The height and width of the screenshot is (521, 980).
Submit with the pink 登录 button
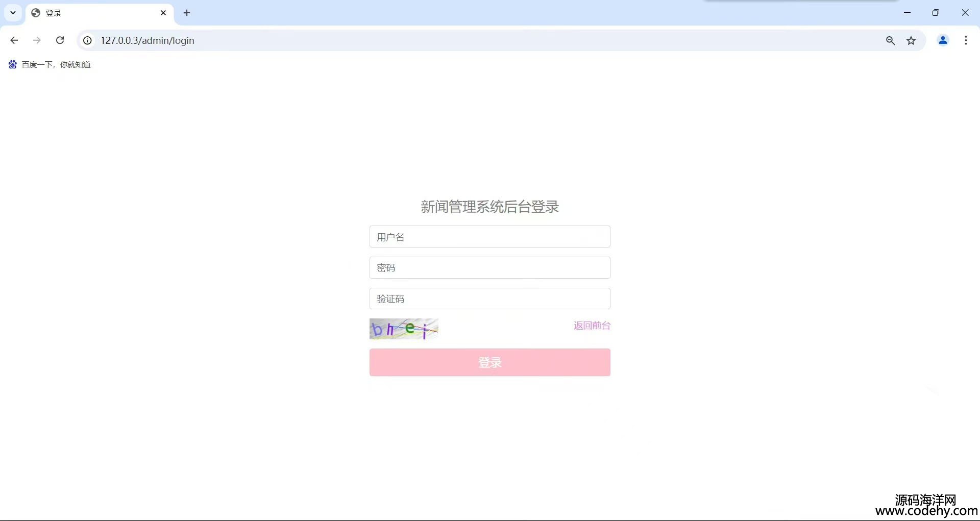pyautogui.click(x=489, y=362)
